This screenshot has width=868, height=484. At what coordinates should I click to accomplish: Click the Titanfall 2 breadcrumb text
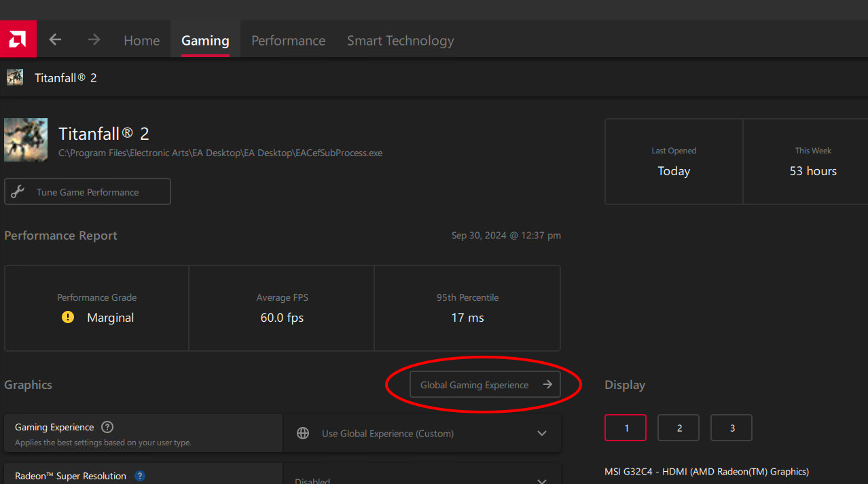coord(66,77)
